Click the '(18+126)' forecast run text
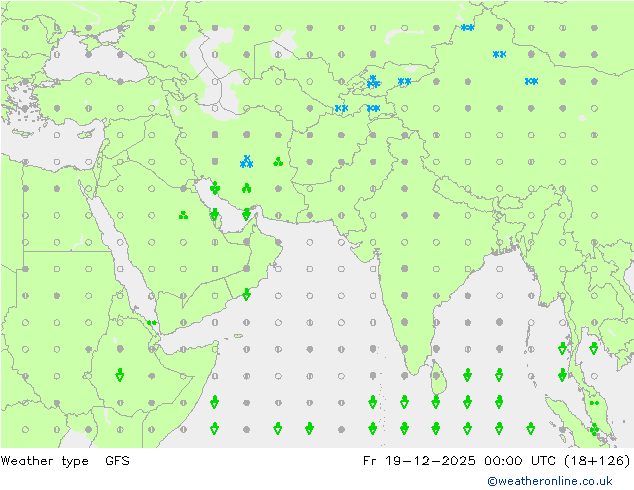Screen dimensions: 634x490 [x=599, y=460]
